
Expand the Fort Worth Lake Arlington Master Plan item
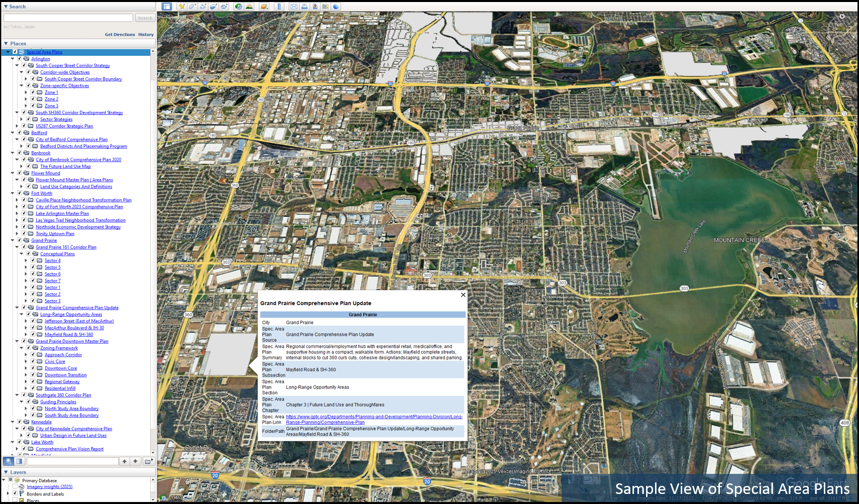(17, 213)
